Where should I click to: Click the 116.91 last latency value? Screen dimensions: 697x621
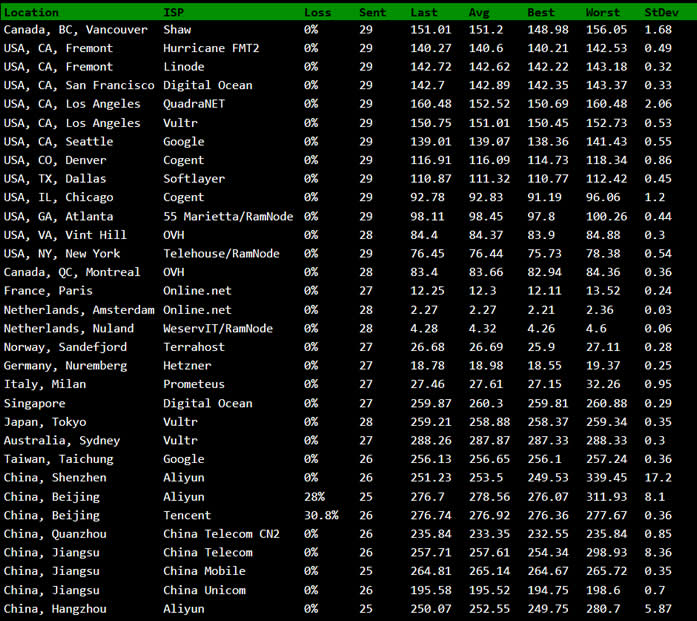pos(431,160)
